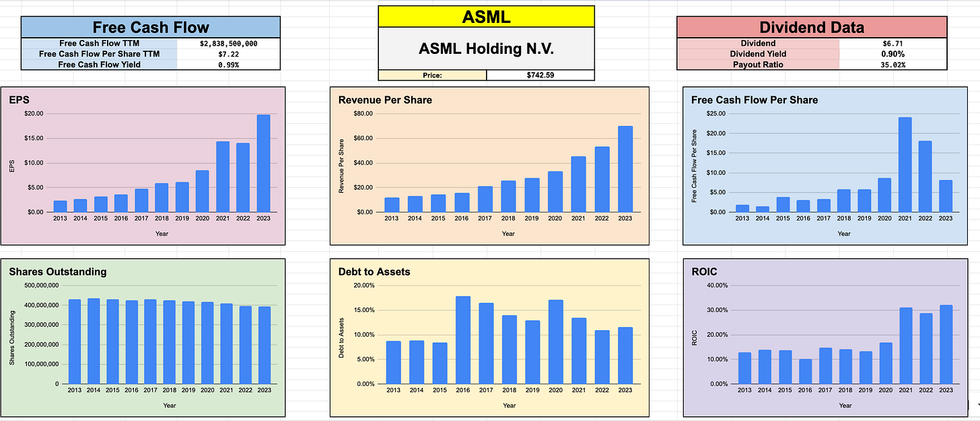
Task: Click 2023 bar in Shares Outstanding chart
Action: pos(264,346)
